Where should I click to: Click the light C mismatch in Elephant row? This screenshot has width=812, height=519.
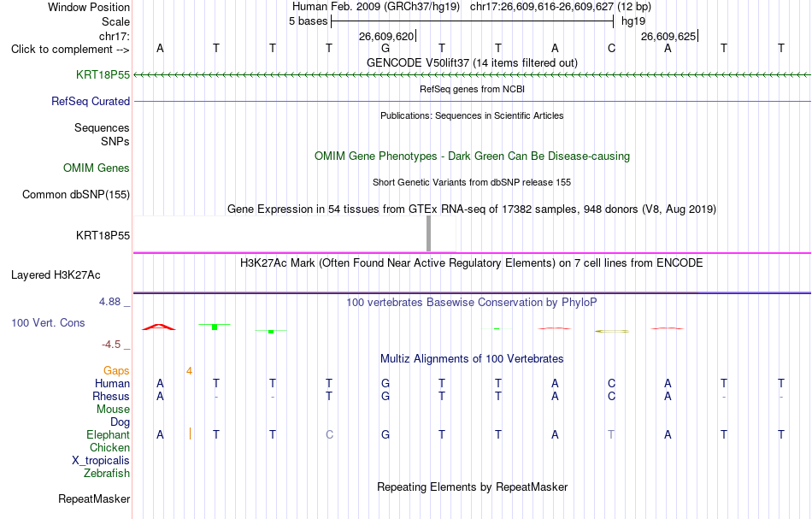pyautogui.click(x=329, y=435)
